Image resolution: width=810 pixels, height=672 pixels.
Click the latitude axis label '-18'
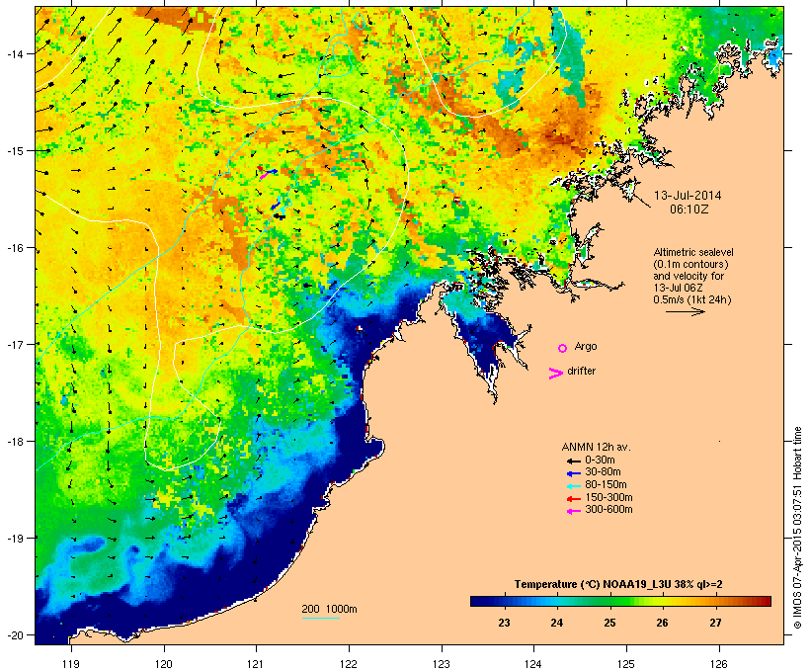[x=14, y=442]
